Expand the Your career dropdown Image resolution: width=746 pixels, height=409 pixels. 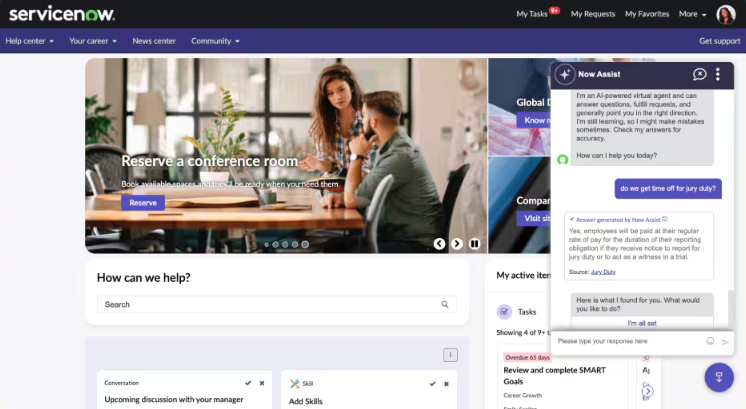pyautogui.click(x=93, y=41)
